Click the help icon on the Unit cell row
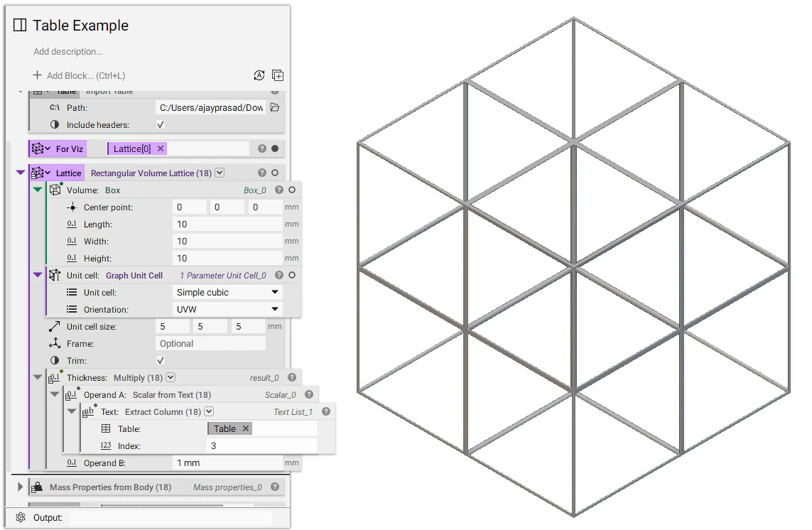The image size is (812, 530). (x=279, y=275)
